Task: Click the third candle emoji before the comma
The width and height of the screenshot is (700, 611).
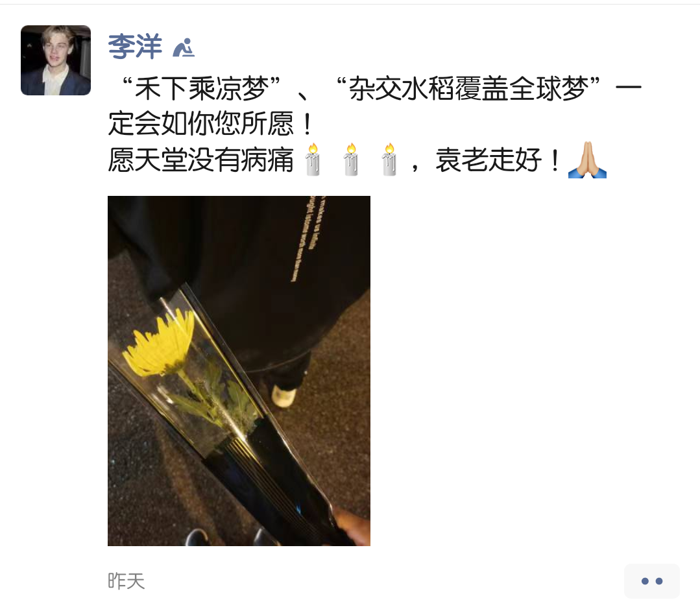Action: pos(389,160)
